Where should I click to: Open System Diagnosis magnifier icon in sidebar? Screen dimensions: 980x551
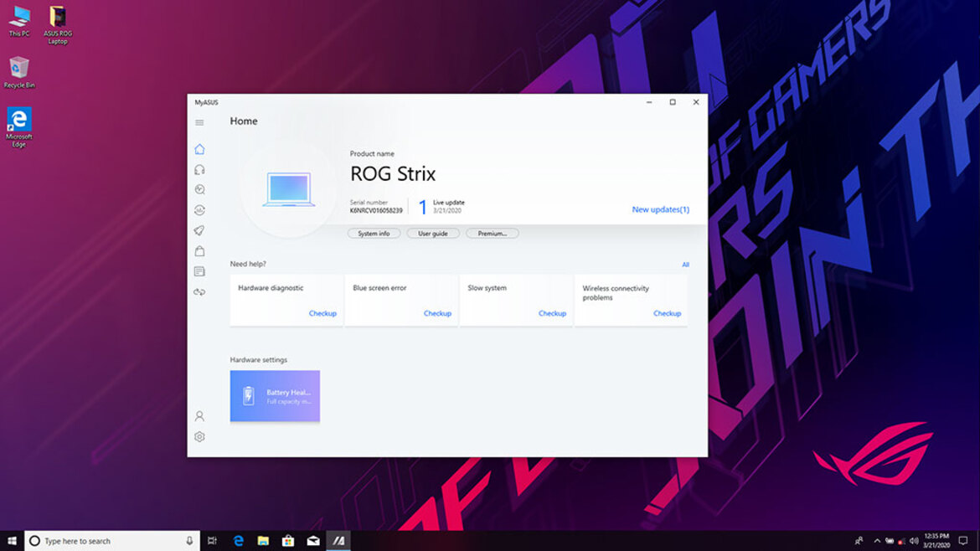pyautogui.click(x=199, y=190)
